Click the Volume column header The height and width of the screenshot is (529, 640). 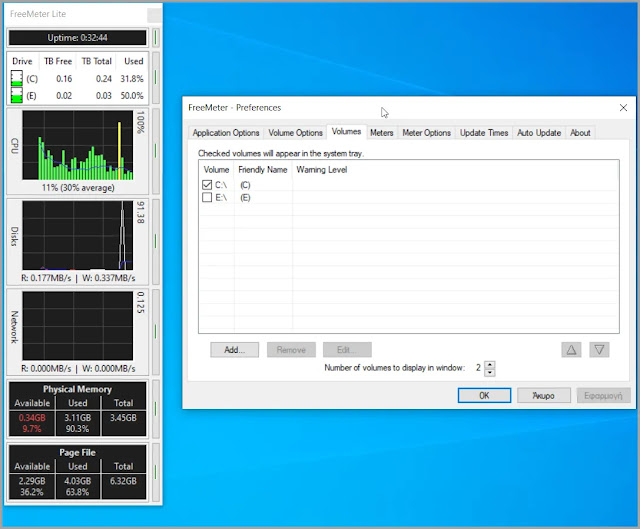(x=216, y=170)
